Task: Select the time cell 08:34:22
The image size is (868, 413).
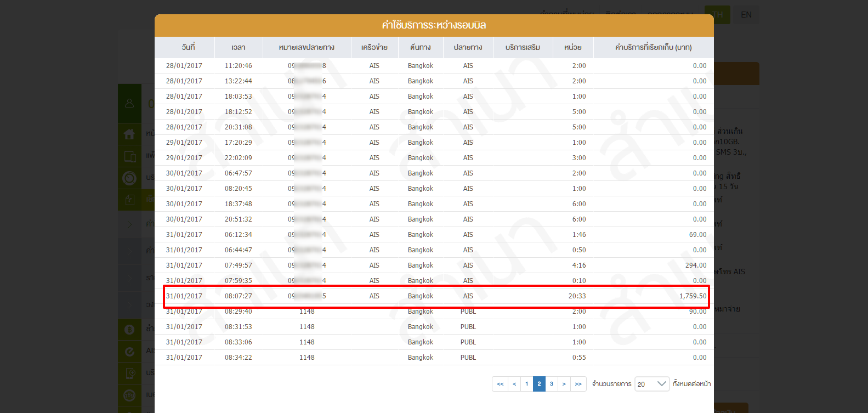Action: coord(239,358)
